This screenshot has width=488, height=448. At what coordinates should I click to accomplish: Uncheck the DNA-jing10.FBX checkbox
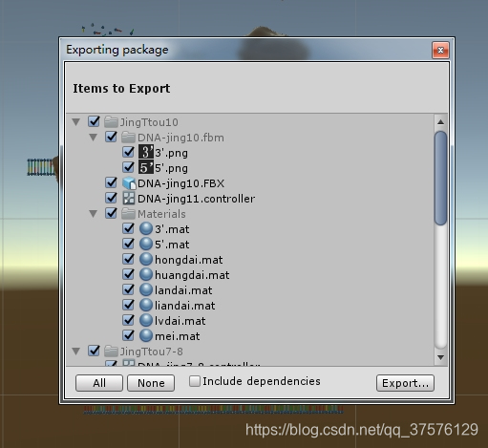[x=111, y=182]
